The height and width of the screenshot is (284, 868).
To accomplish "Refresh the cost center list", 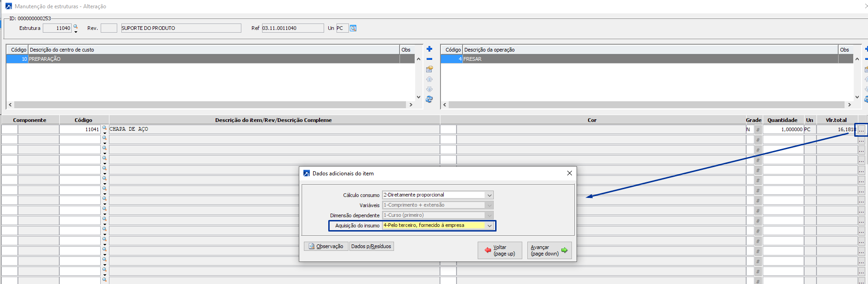I will point(429,99).
